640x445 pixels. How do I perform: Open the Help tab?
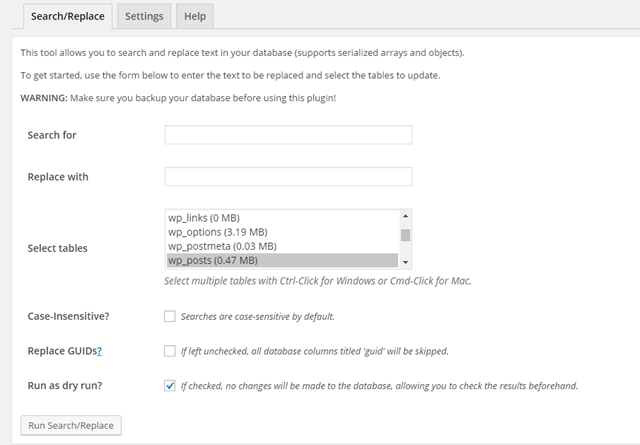click(x=195, y=16)
